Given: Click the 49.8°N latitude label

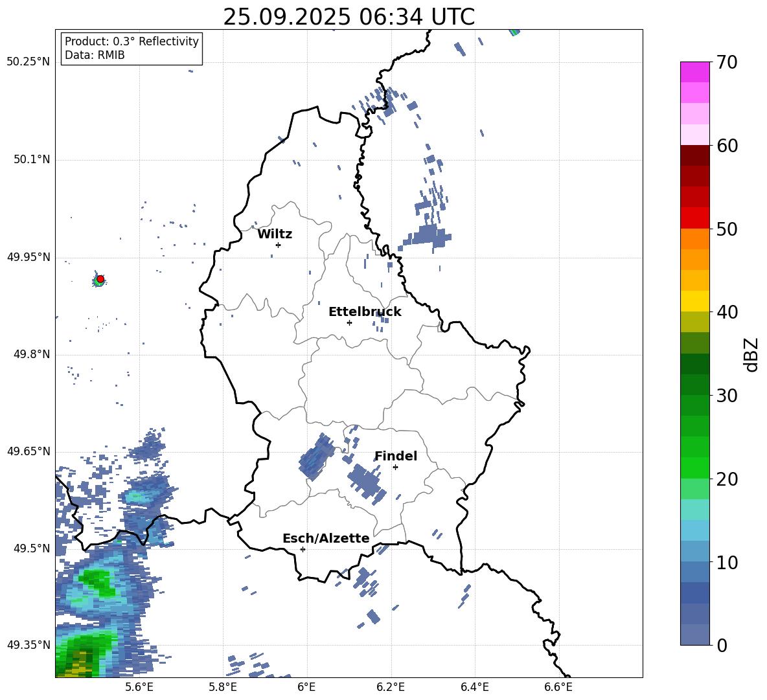Looking at the screenshot, I should [x=32, y=354].
